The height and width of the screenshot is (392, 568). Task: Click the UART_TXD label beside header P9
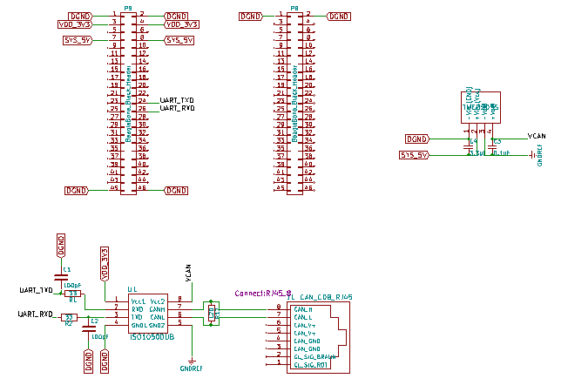(x=177, y=102)
